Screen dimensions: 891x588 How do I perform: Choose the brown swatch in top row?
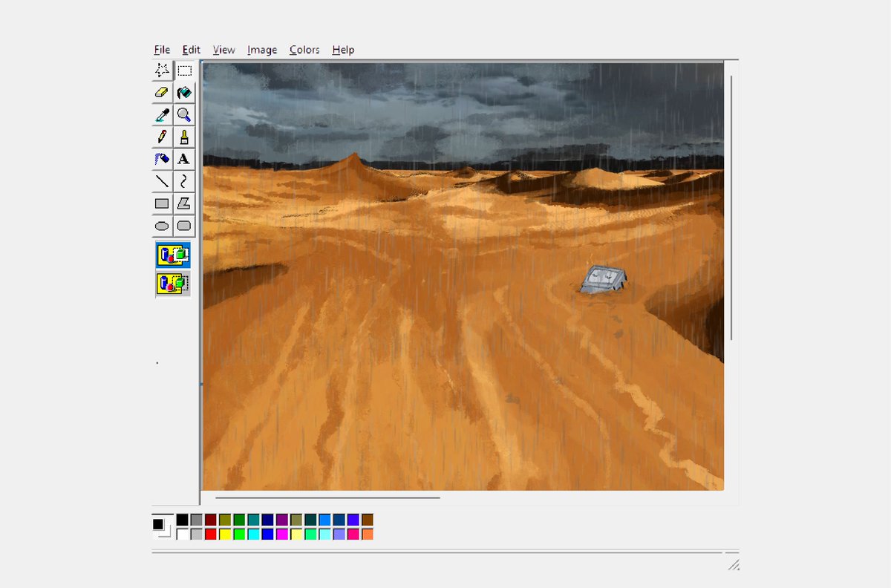(x=368, y=520)
